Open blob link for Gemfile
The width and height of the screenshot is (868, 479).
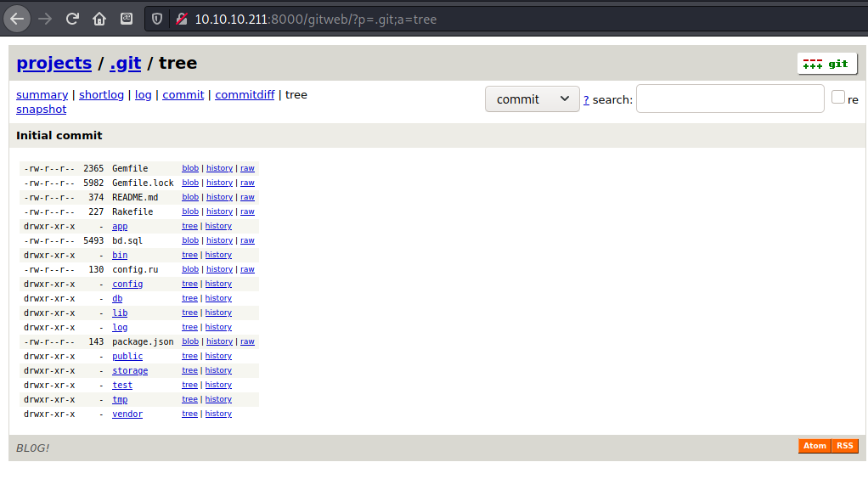[190, 168]
